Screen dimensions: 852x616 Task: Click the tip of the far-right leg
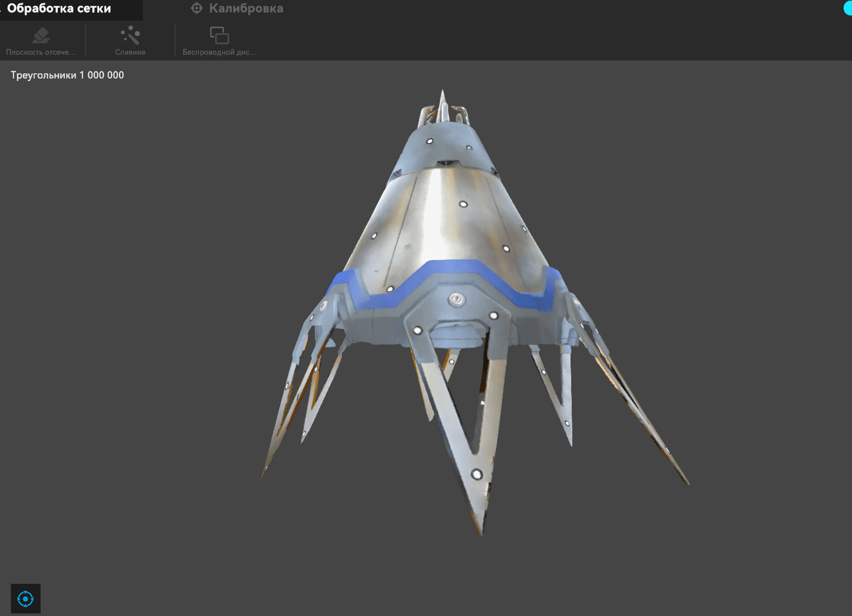687,482
